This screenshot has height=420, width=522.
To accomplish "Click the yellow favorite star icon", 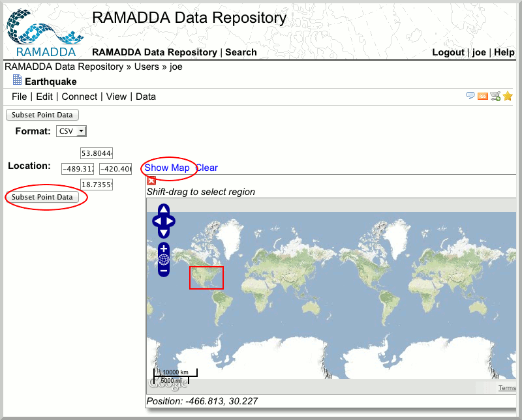I will pos(508,97).
